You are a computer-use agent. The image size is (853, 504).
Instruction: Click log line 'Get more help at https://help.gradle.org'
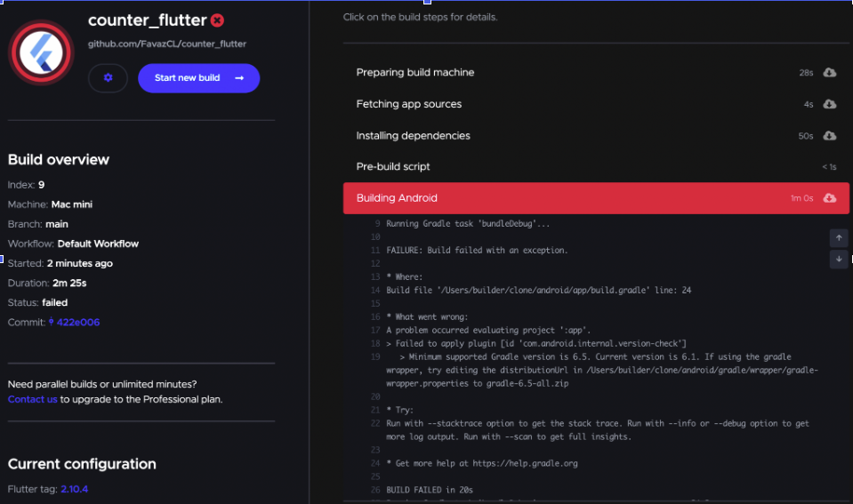pyautogui.click(x=481, y=463)
